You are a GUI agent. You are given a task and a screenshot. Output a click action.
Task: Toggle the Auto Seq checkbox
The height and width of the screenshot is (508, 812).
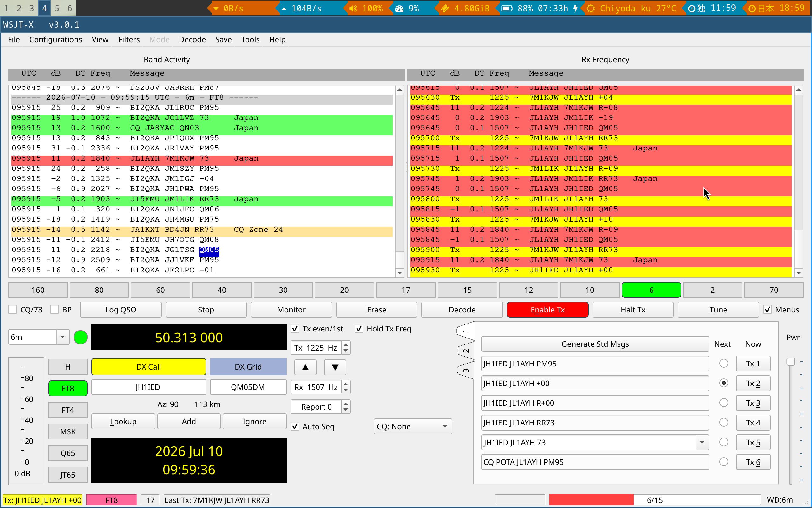pyautogui.click(x=295, y=426)
